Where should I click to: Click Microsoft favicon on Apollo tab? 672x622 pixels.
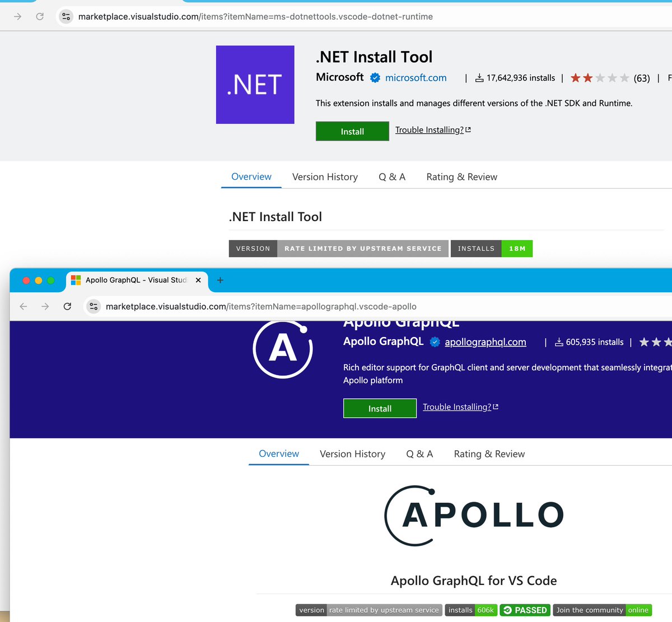pyautogui.click(x=76, y=280)
